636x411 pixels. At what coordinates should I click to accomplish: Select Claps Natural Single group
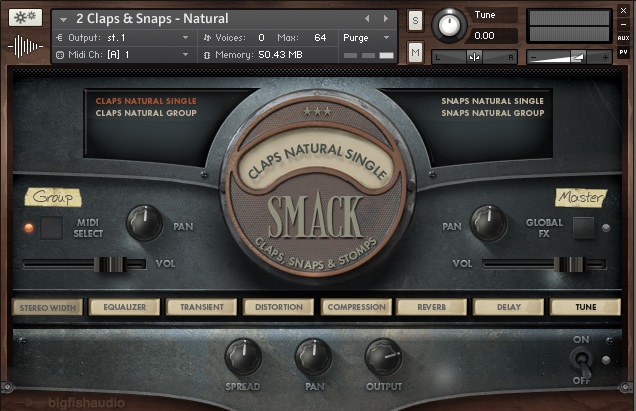tap(146, 101)
